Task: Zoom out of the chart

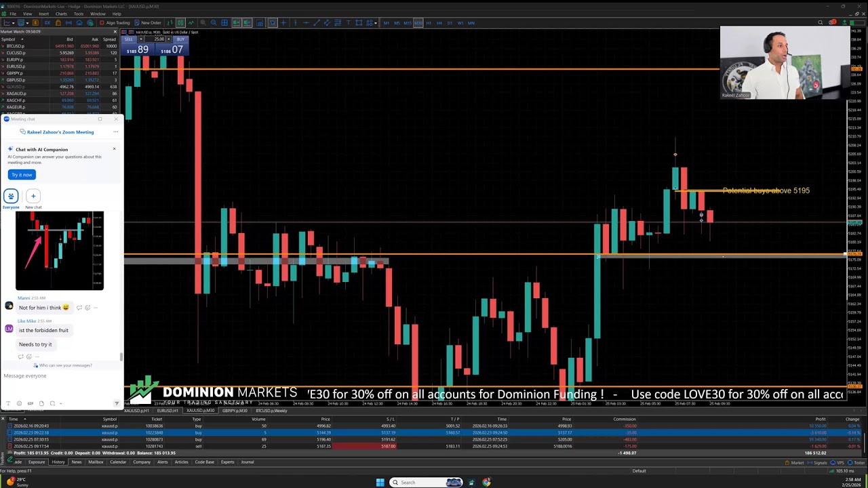Action: coord(214,22)
